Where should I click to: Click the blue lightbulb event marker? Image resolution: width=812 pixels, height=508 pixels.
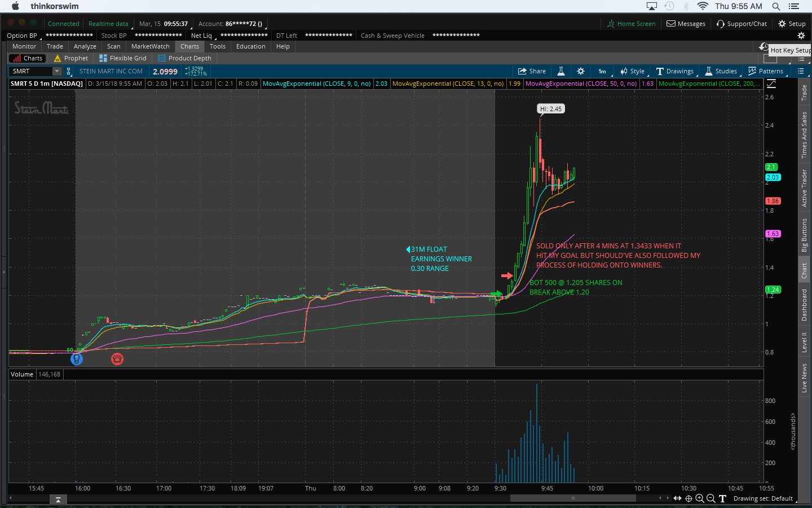77,358
